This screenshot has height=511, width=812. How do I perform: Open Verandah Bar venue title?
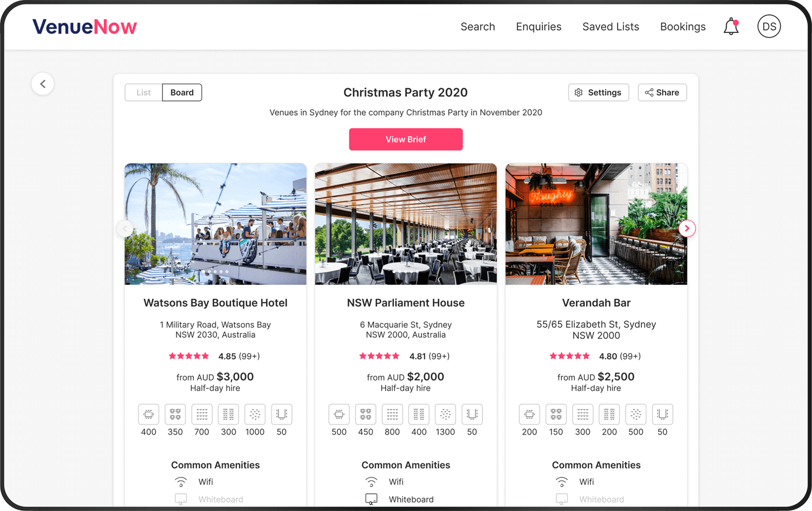pos(596,303)
